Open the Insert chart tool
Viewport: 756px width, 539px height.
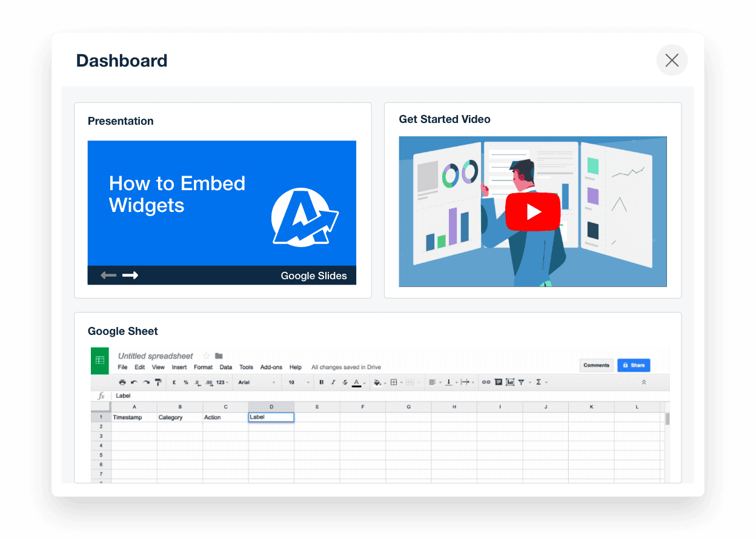(x=509, y=382)
